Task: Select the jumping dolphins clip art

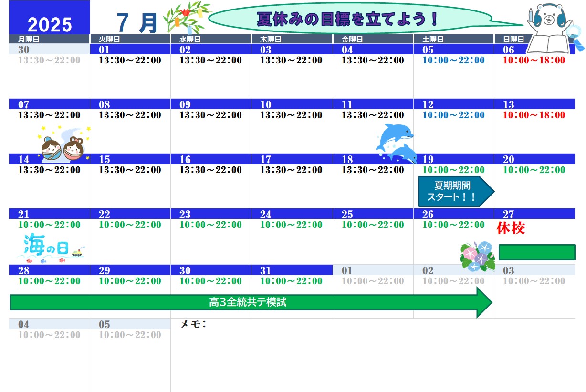Action: (396, 143)
